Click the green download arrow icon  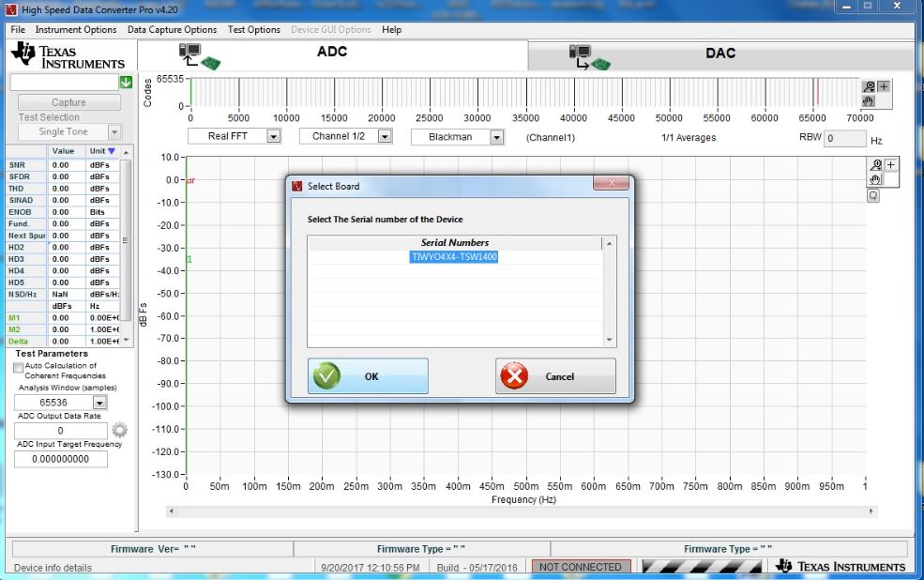(126, 83)
